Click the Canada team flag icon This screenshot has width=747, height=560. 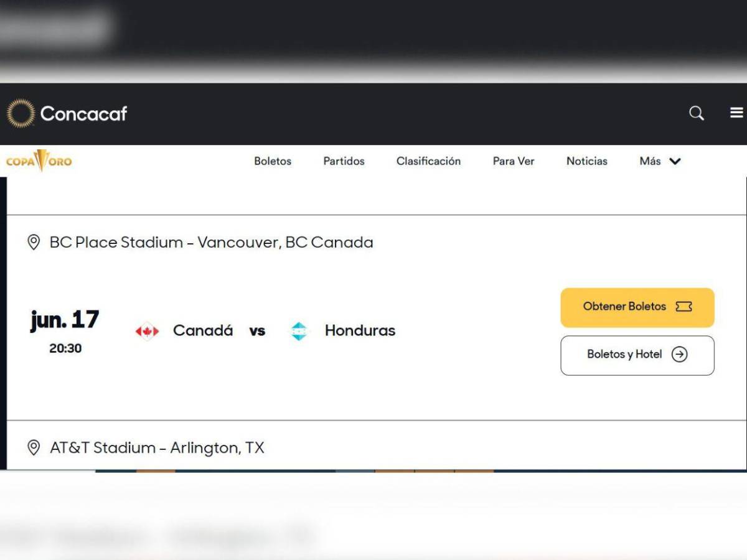147,331
